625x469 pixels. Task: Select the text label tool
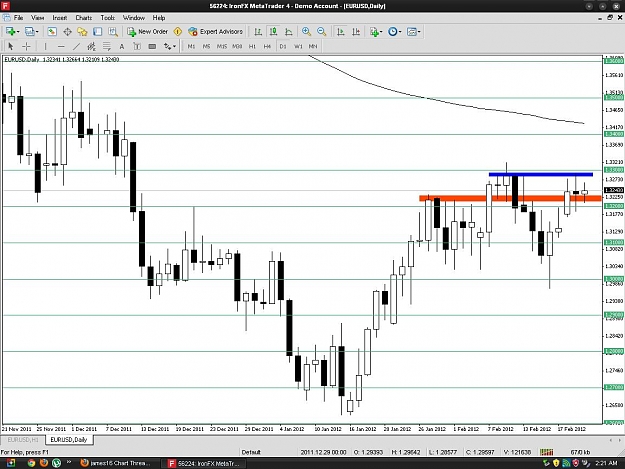(137, 46)
